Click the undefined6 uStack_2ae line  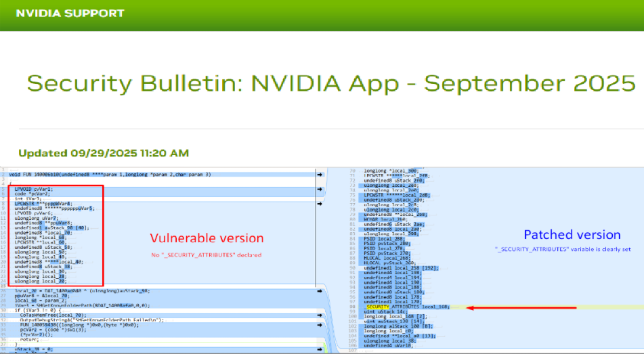click(394, 224)
